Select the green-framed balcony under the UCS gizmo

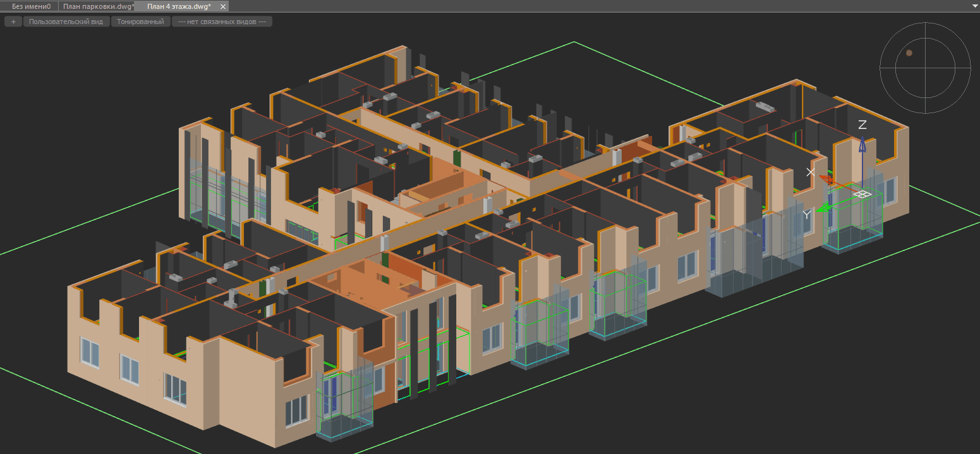(x=853, y=228)
